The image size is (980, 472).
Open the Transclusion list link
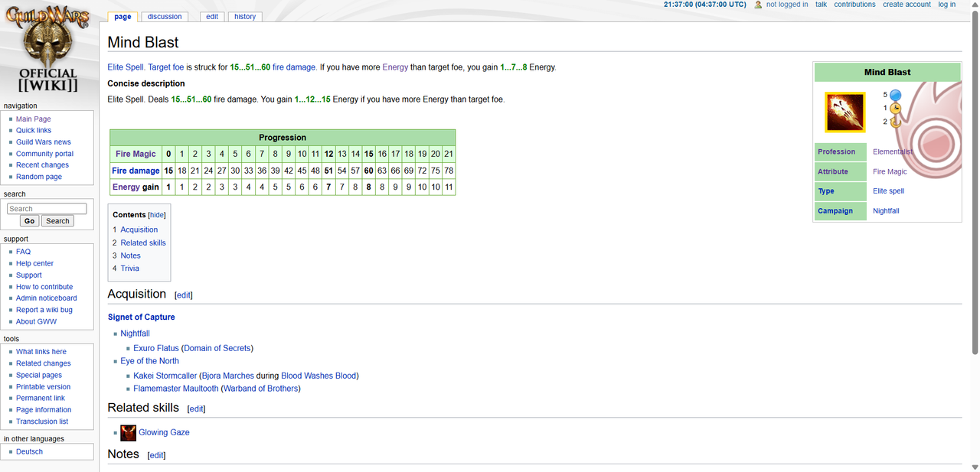tap(42, 422)
